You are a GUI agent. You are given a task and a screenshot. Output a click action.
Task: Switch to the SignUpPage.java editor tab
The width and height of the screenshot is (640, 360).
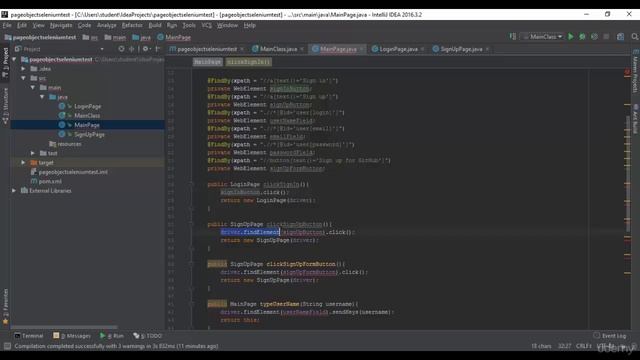tap(461, 49)
